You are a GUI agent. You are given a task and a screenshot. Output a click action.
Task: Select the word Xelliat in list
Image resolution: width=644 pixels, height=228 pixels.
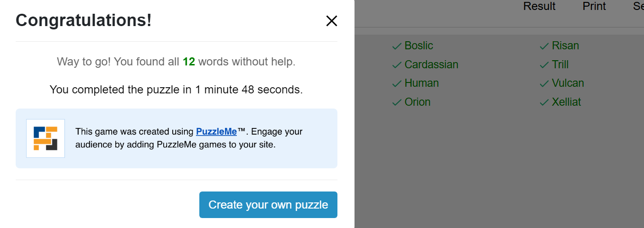566,102
